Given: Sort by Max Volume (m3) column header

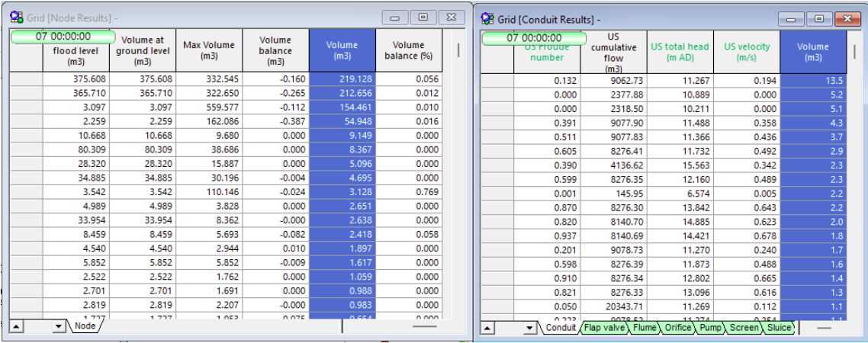Looking at the screenshot, I should pyautogui.click(x=209, y=51).
